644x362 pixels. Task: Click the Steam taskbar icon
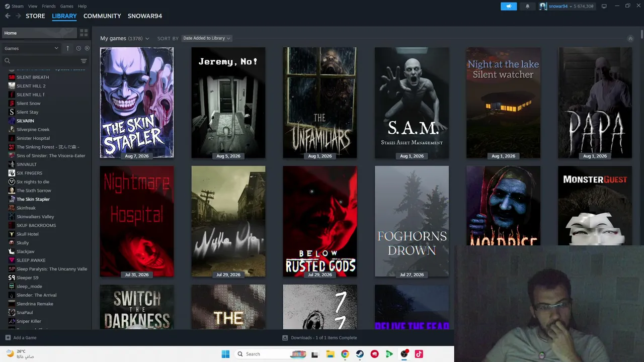pyautogui.click(x=360, y=354)
